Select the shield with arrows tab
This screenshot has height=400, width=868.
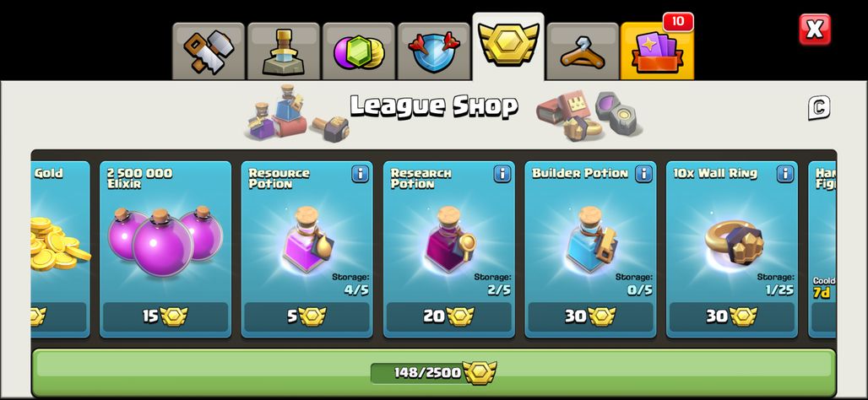tap(433, 51)
